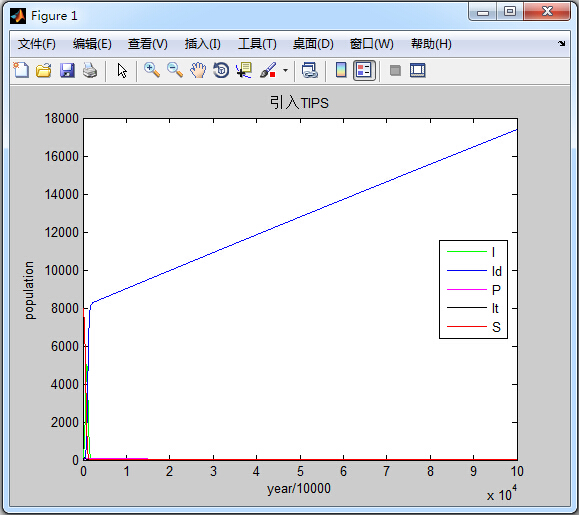Open the 文件(F) menu
579x515 pixels.
pos(37,44)
